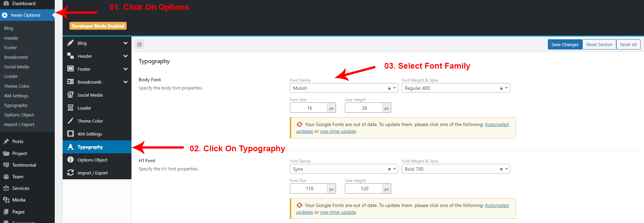Click the Save Changes button

click(565, 45)
